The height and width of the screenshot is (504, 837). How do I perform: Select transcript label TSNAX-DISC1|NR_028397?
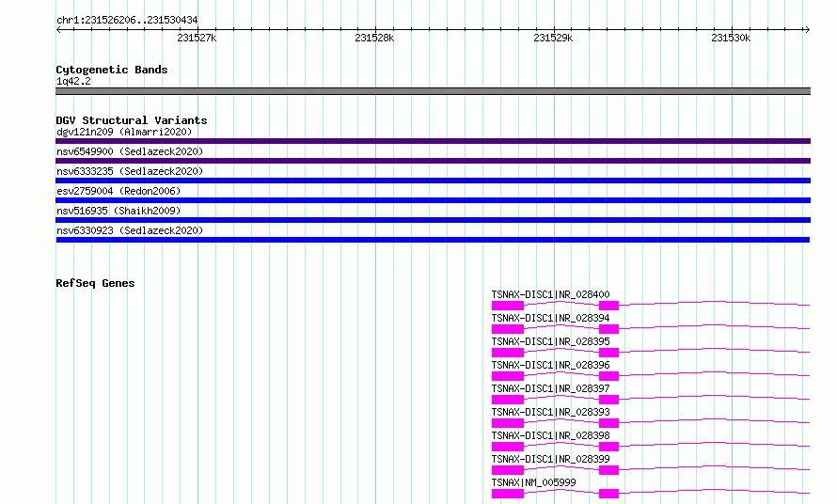pos(550,388)
